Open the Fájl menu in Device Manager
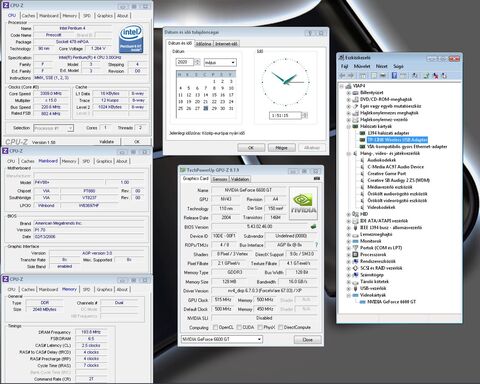Image resolution: width=480 pixels, height=384 pixels. pos(344,66)
